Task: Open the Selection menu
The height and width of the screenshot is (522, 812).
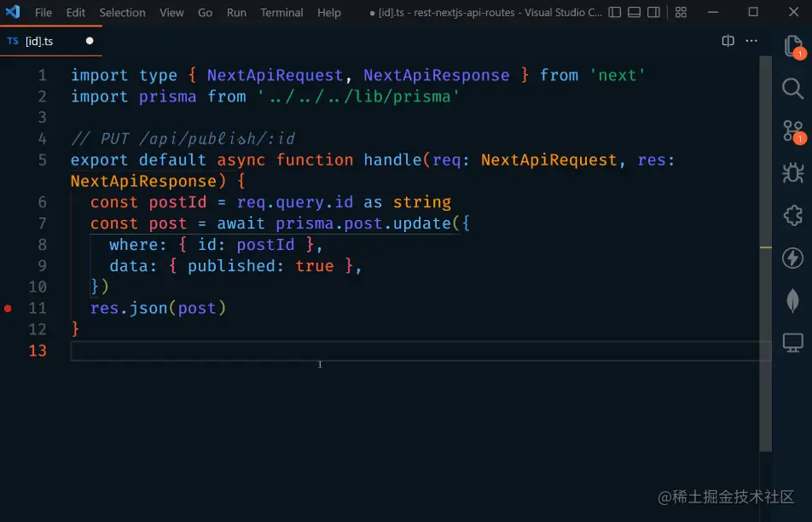Action: pyautogui.click(x=122, y=13)
